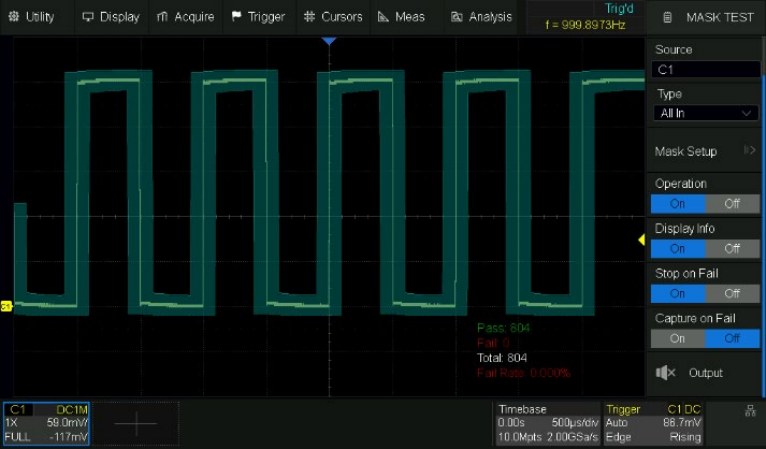
Task: Click the Utility gear icon
Action: click(x=14, y=17)
